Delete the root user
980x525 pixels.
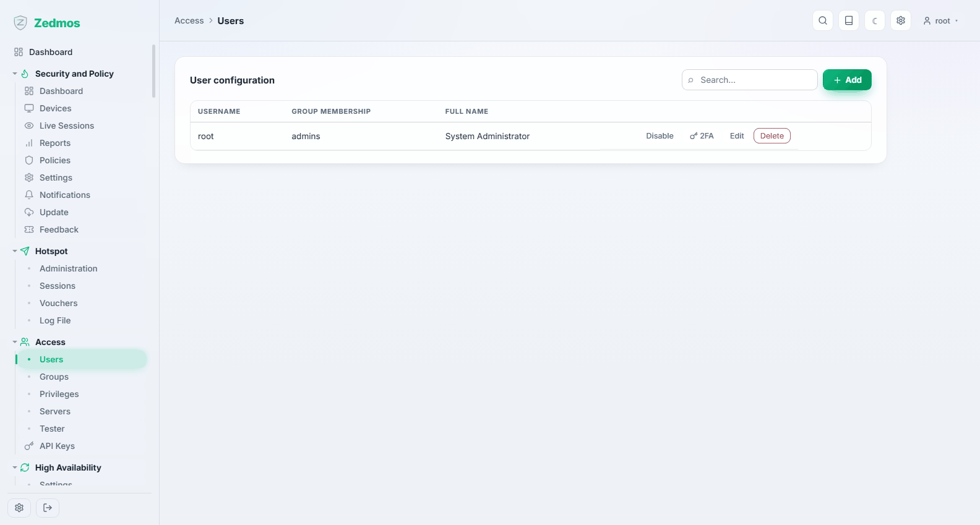pyautogui.click(x=772, y=136)
